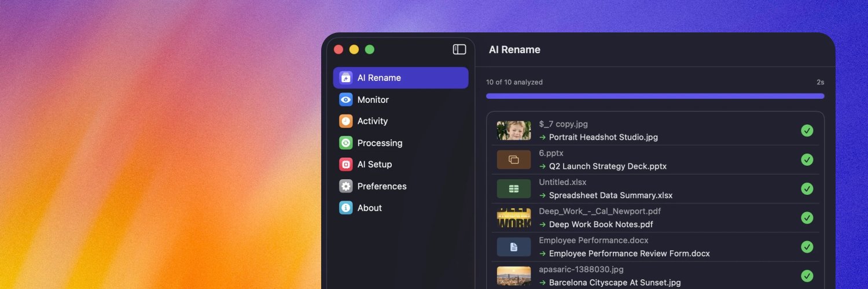Image resolution: width=868 pixels, height=289 pixels.
Task: Click green checkmark for Deep Work Book Notes.pdf
Action: coord(807,218)
